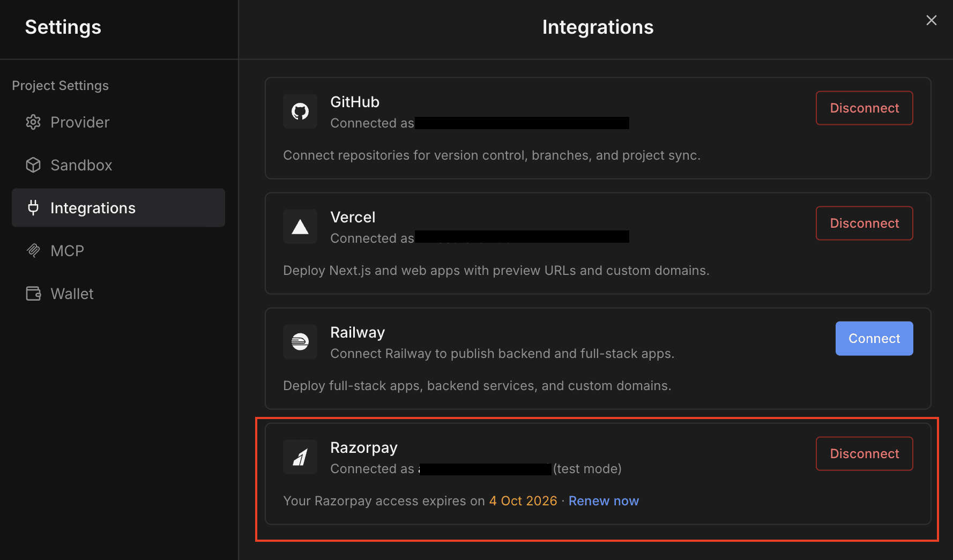Viewport: 953px width, 560px height.
Task: Click the MCP icon in sidebar
Action: [33, 251]
